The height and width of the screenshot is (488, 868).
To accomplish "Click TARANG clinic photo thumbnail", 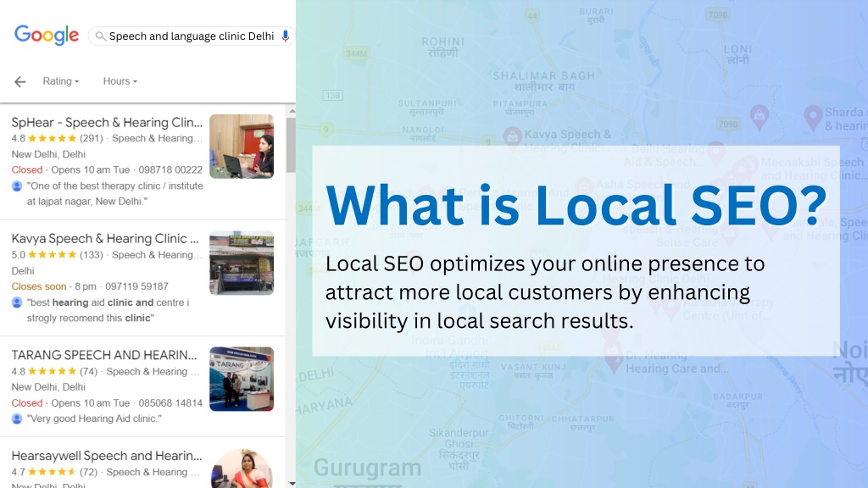I will point(242,379).
